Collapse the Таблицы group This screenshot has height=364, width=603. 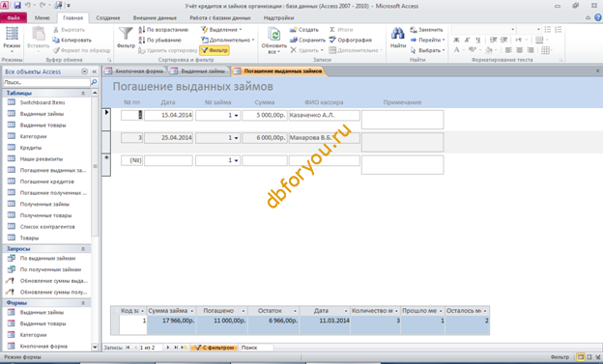pyautogui.click(x=83, y=93)
